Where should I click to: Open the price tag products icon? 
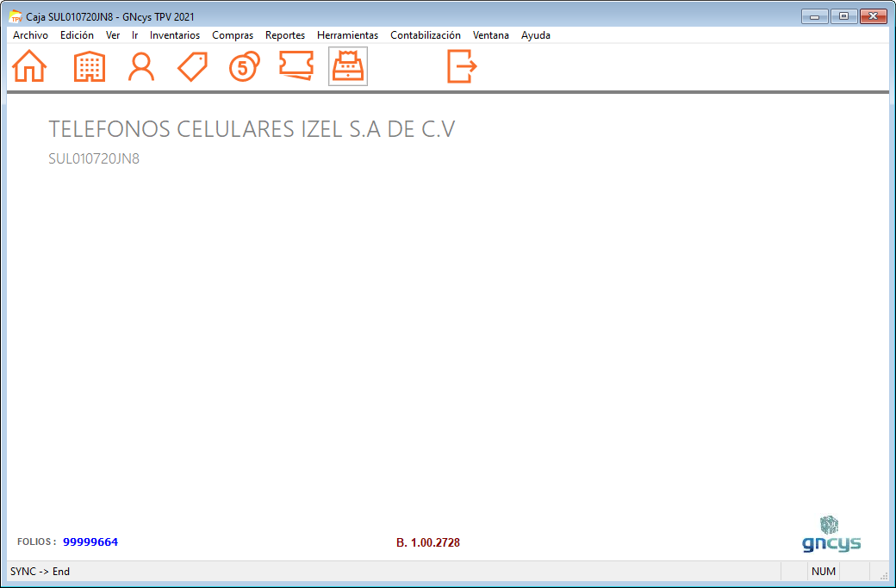coord(193,67)
